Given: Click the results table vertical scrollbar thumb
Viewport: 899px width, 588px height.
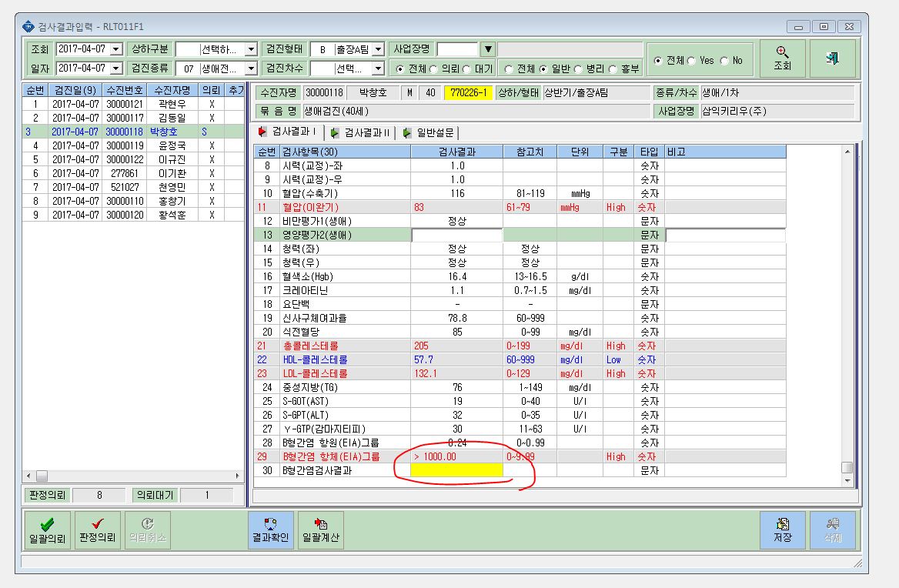Looking at the screenshot, I should pos(847,467).
